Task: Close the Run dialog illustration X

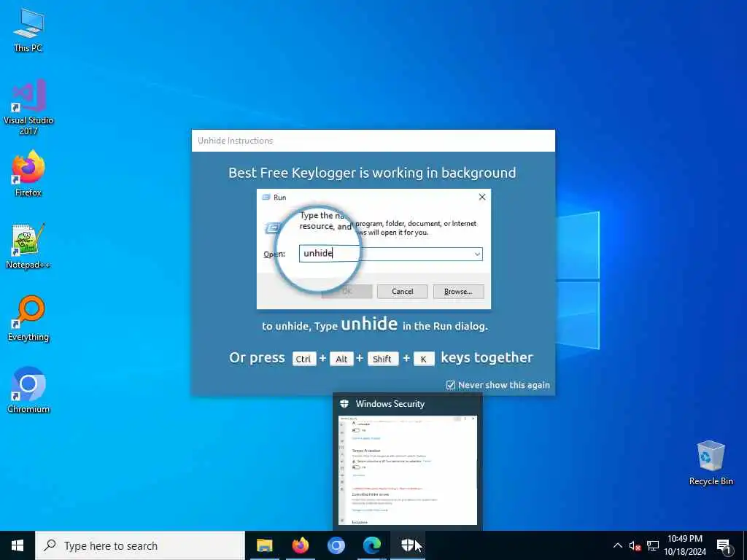Action: [x=482, y=197]
